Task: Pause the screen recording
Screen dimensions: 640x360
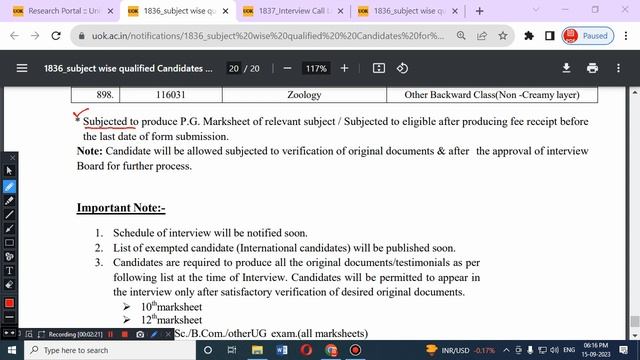Action: tap(110, 334)
